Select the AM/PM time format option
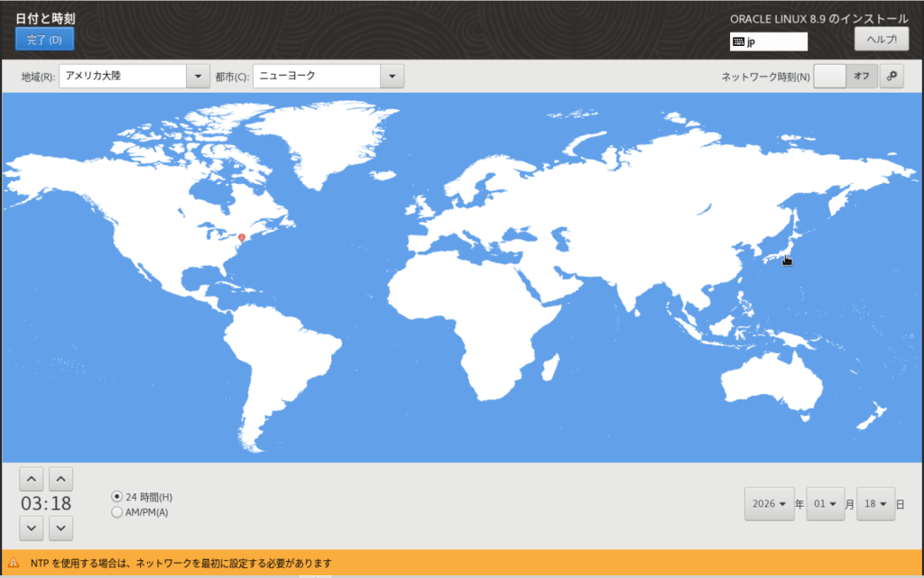Viewport: 924px width, 578px height. pos(116,512)
